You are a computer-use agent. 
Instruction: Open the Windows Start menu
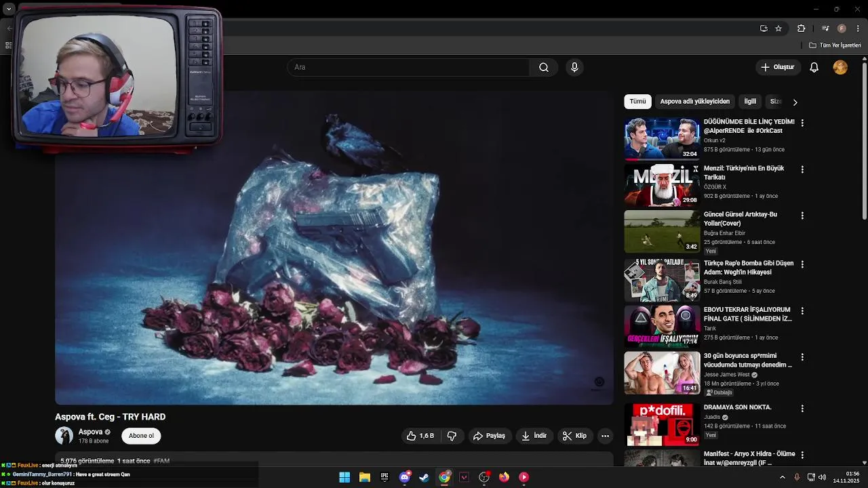click(x=344, y=477)
